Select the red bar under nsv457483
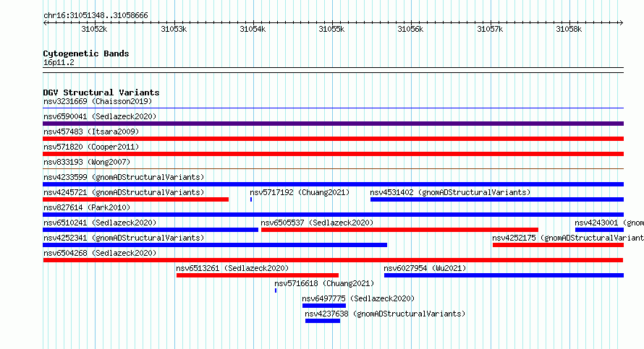 pyautogui.click(x=333, y=139)
